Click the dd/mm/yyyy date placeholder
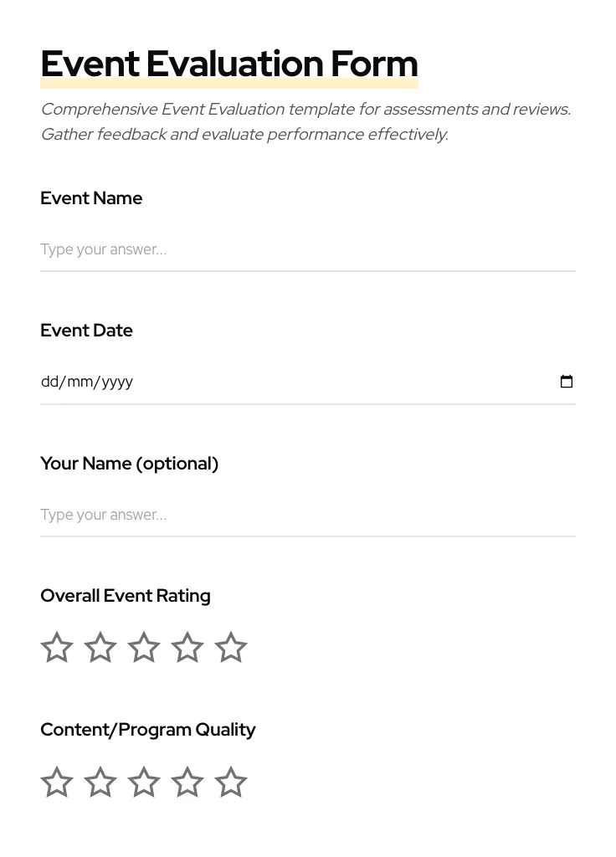This screenshot has width=616, height=857. point(87,382)
